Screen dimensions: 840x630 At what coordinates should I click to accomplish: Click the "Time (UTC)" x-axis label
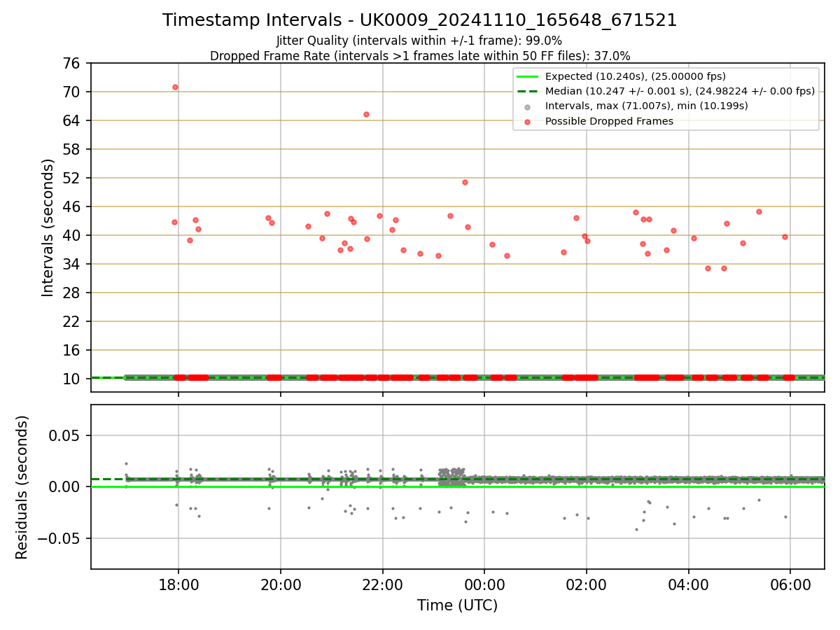click(457, 605)
